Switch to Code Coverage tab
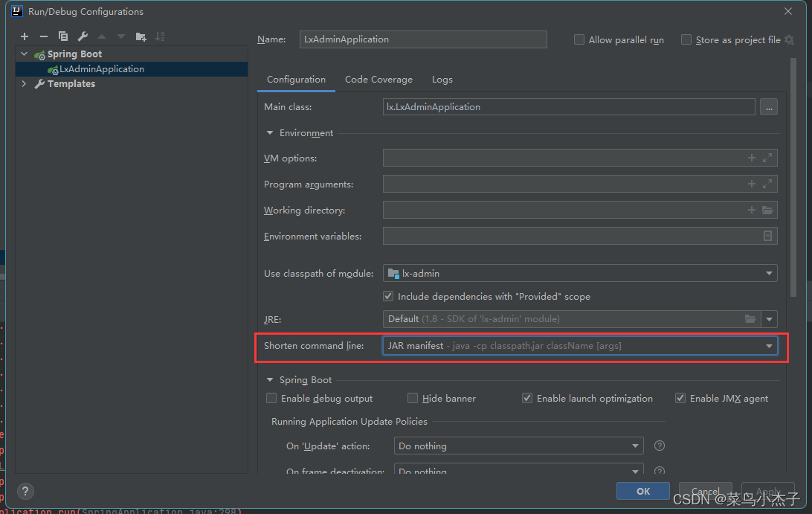 point(378,80)
